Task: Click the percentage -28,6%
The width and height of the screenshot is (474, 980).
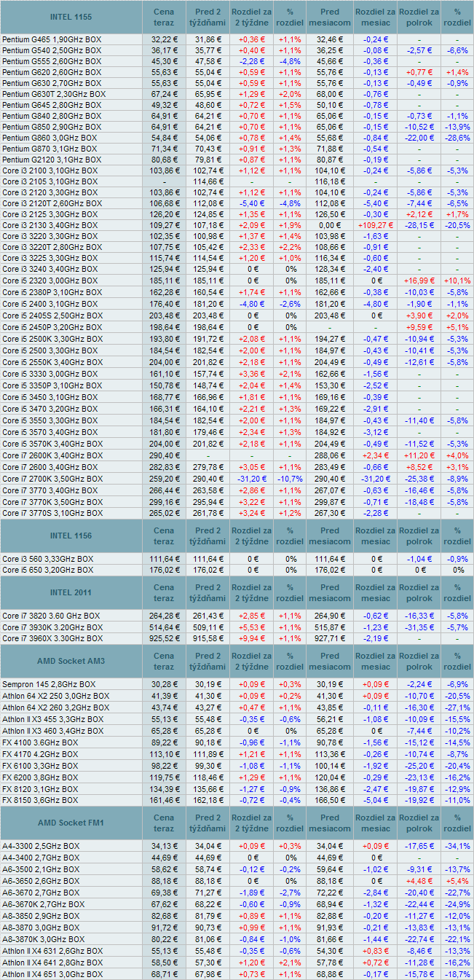Action: point(457,138)
